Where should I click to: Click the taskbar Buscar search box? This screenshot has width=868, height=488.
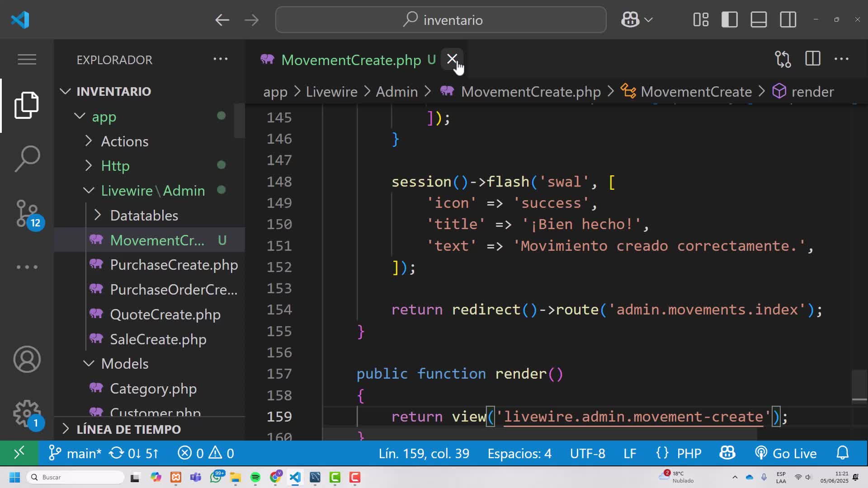75,477
